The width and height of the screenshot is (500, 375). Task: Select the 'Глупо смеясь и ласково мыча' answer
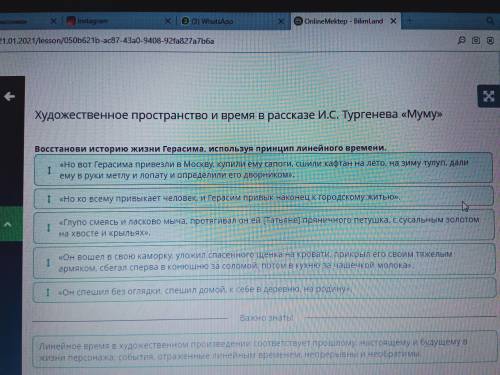click(x=264, y=227)
